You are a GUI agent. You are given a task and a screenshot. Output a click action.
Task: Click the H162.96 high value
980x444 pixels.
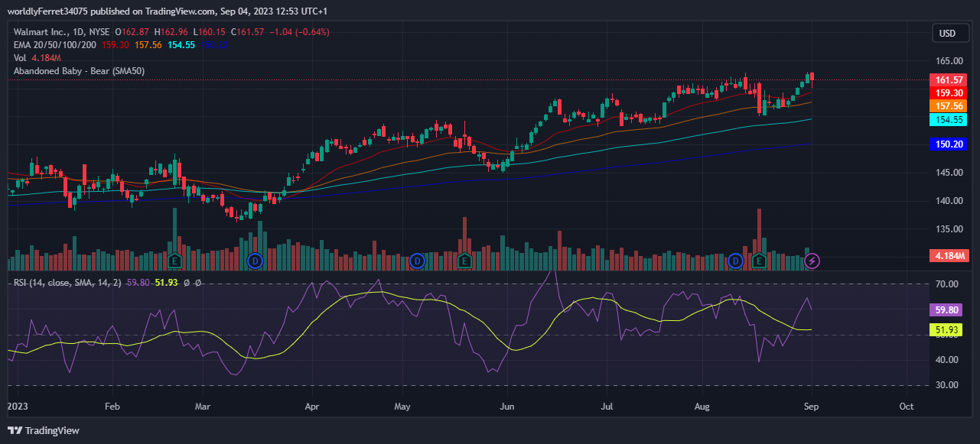coord(171,32)
